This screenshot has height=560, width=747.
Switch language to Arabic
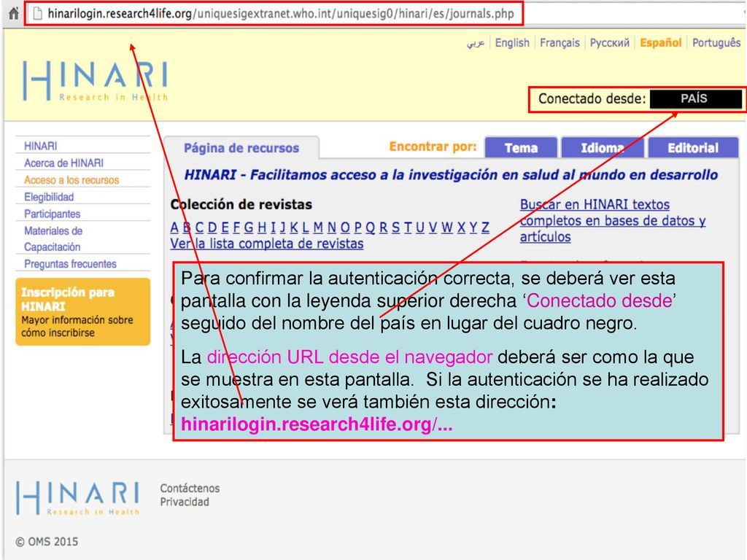(x=476, y=43)
